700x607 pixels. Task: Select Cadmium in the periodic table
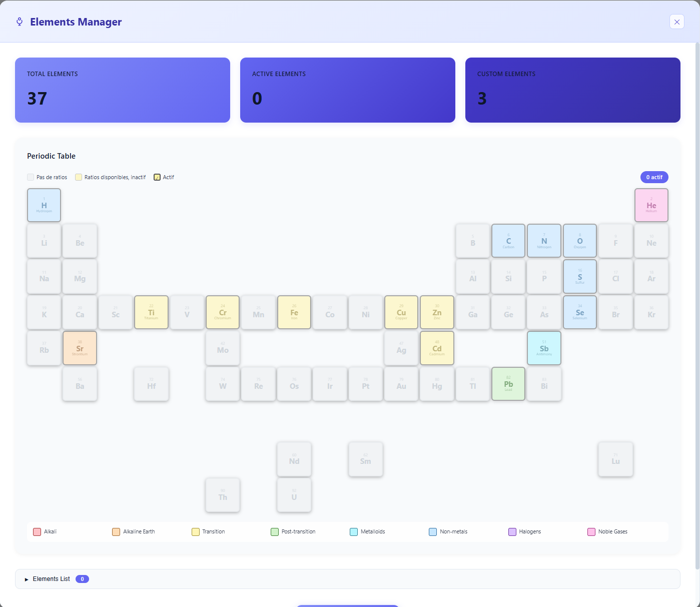tap(437, 348)
